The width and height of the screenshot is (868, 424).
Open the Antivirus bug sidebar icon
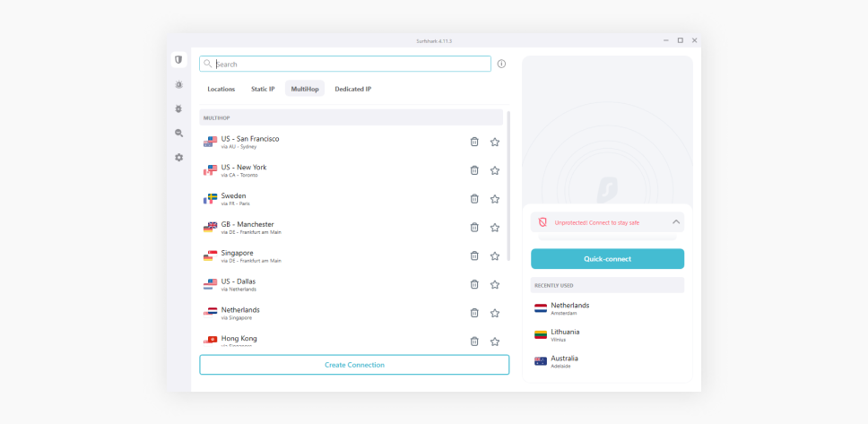coord(178,109)
